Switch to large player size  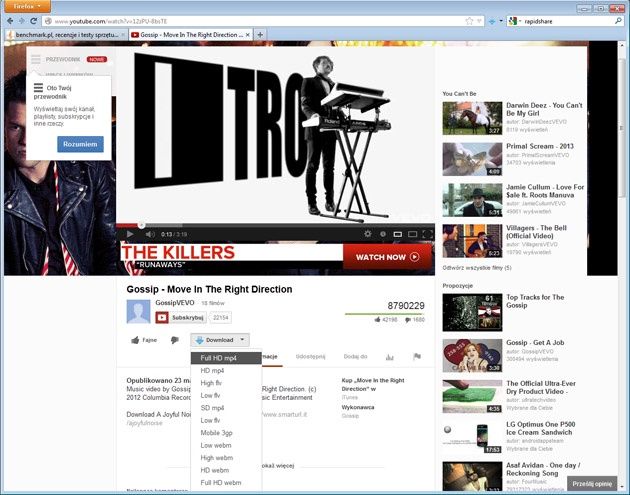pyautogui.click(x=412, y=234)
